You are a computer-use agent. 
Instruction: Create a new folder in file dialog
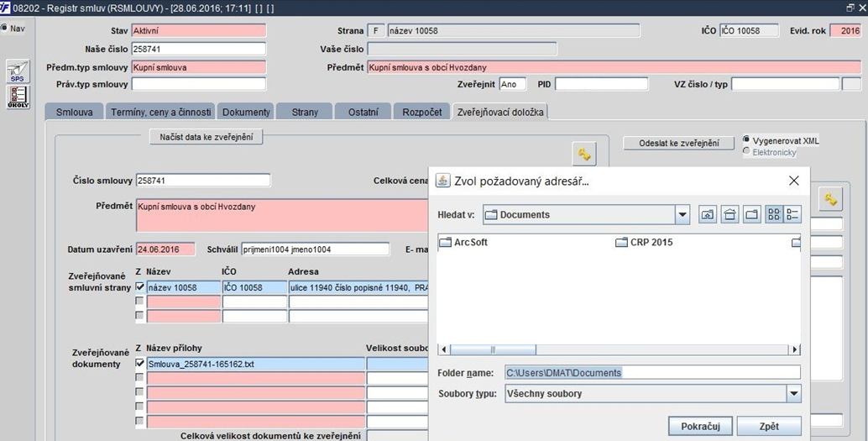752,214
